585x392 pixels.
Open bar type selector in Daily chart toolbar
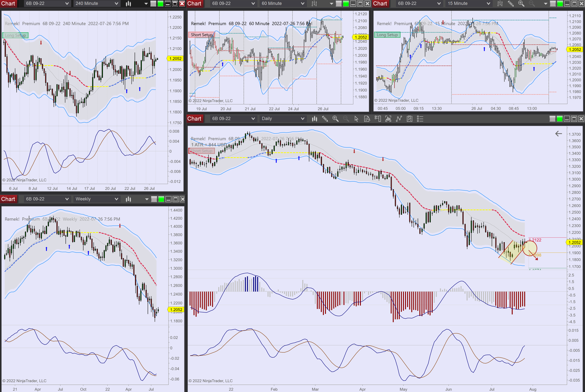tap(314, 119)
